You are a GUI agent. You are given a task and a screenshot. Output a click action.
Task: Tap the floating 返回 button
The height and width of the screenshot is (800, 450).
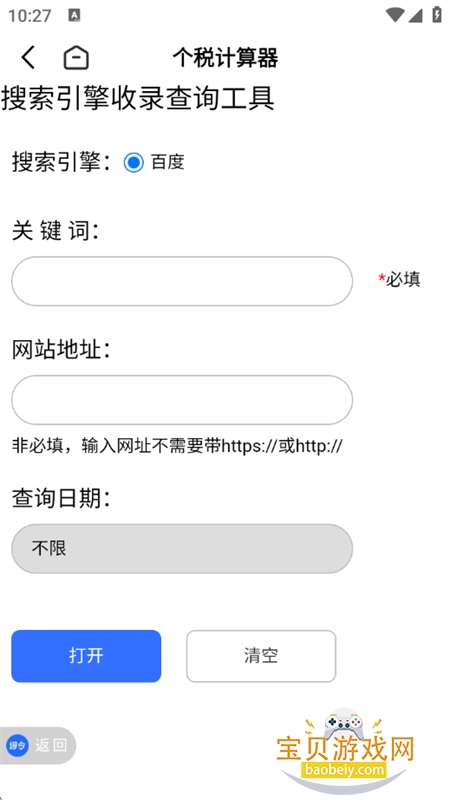click(x=37, y=745)
